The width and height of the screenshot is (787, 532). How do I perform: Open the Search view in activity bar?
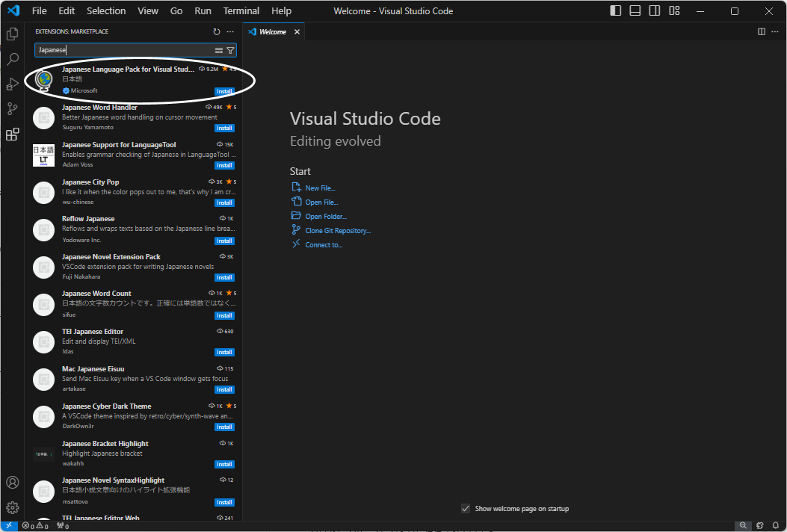pyautogui.click(x=13, y=59)
